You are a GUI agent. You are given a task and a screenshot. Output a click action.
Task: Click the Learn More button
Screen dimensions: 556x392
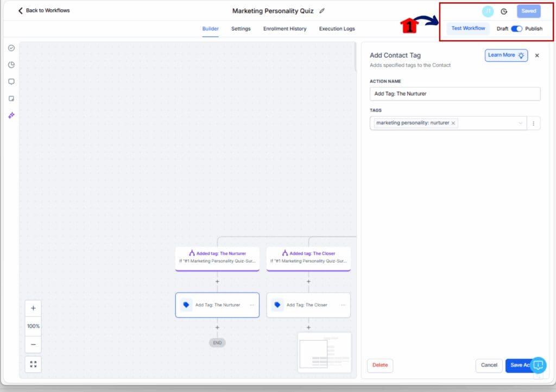click(506, 55)
